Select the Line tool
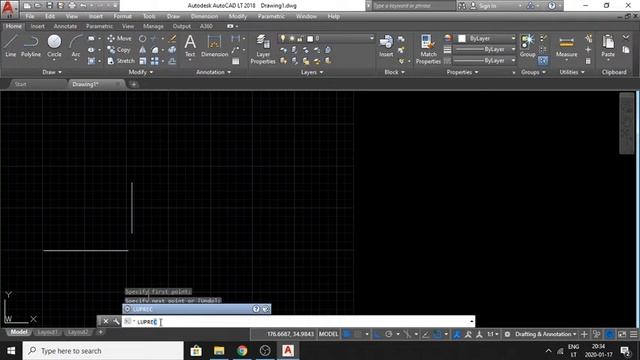Screen dimensions: 640x360 pos(10,45)
